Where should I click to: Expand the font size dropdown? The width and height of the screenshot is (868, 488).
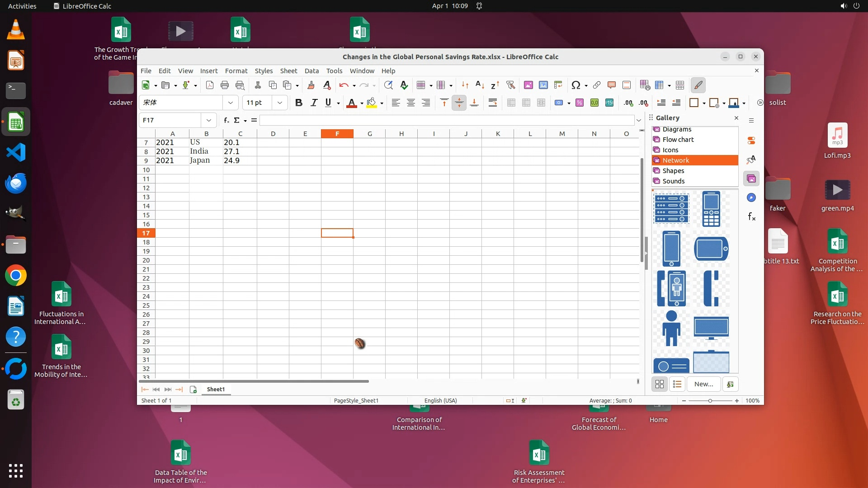280,103
